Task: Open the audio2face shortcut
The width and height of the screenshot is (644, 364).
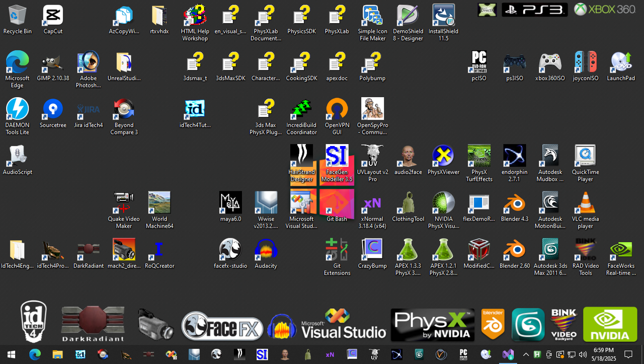Action: click(408, 160)
